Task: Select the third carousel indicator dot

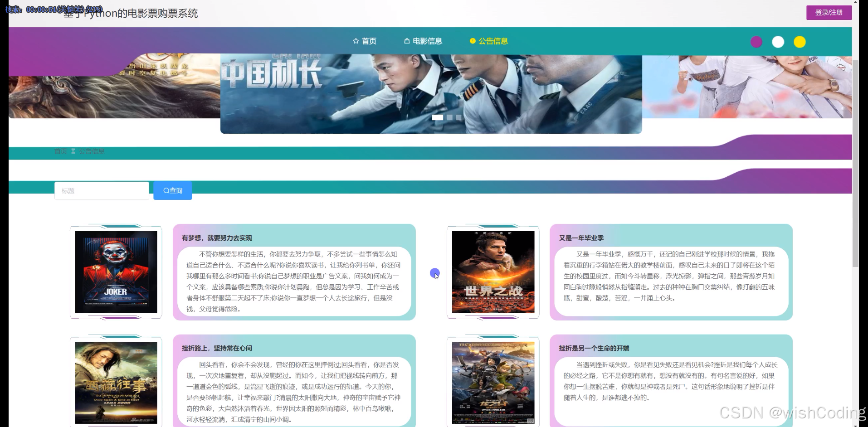Action: pyautogui.click(x=458, y=117)
